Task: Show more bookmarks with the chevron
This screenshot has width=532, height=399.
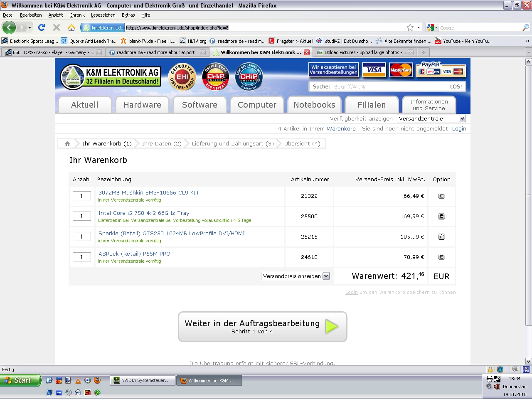Action: [527, 41]
